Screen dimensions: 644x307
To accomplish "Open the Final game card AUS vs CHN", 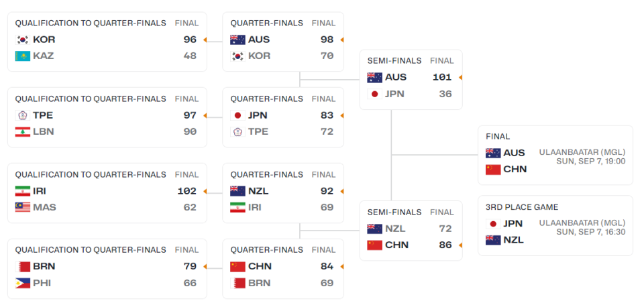I will point(555,155).
